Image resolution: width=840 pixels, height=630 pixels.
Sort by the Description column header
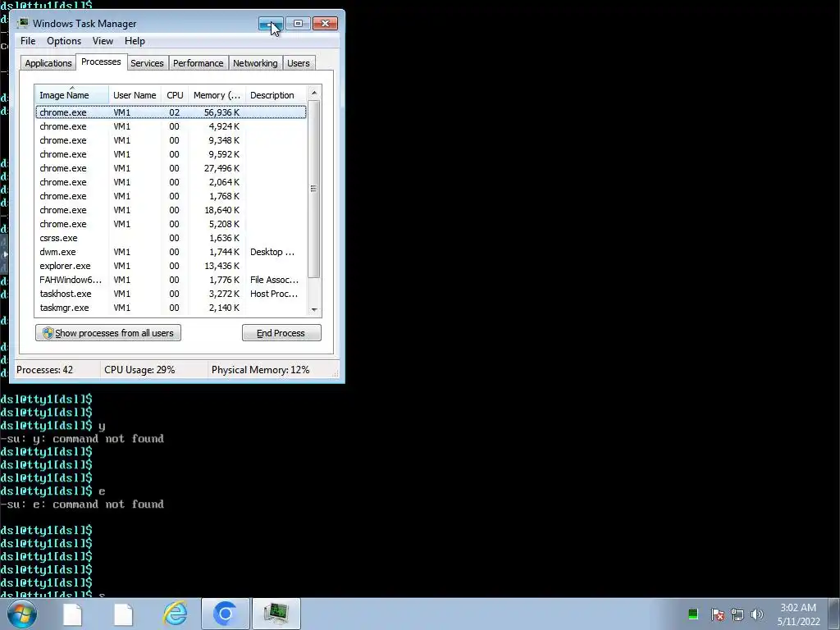276,95
